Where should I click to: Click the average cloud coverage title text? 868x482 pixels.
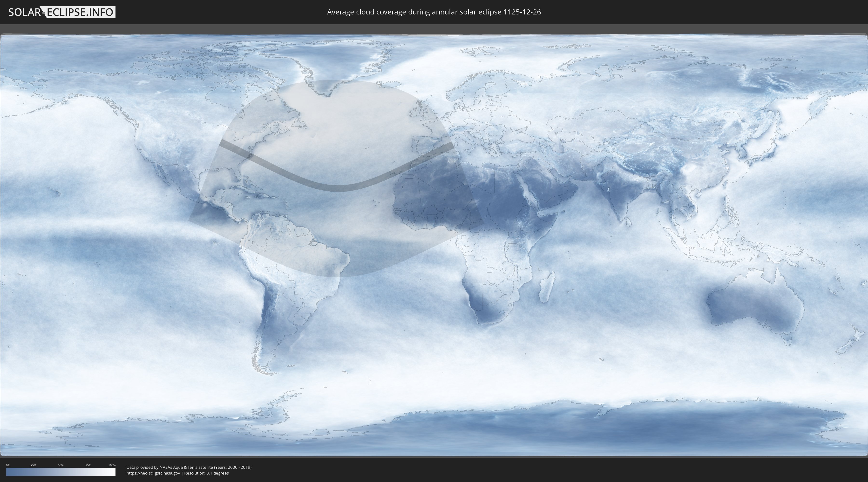(x=434, y=12)
